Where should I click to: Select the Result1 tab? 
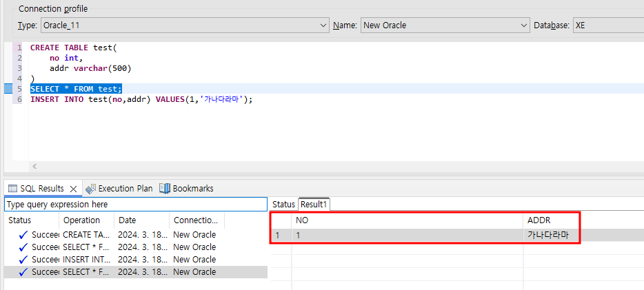[x=314, y=205]
